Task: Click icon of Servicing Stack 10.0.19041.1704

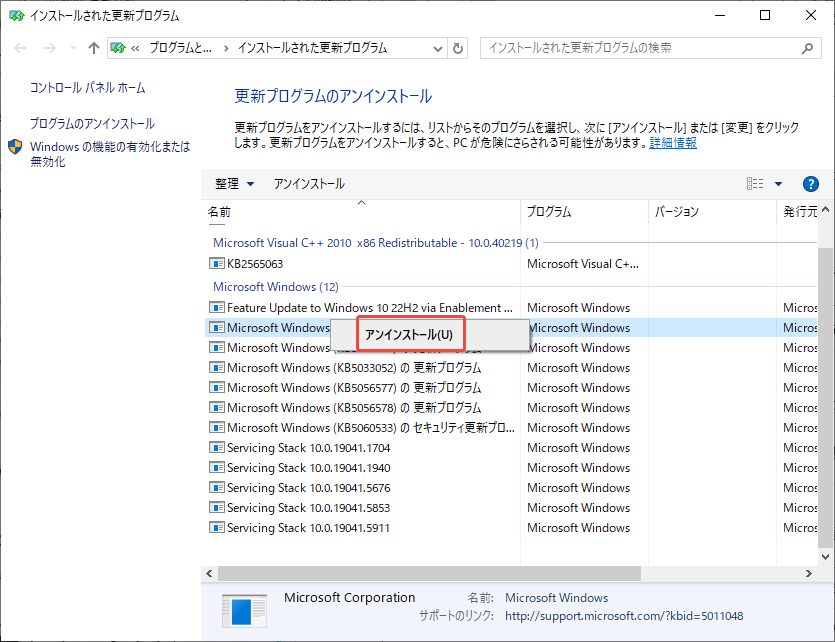Action: point(217,448)
